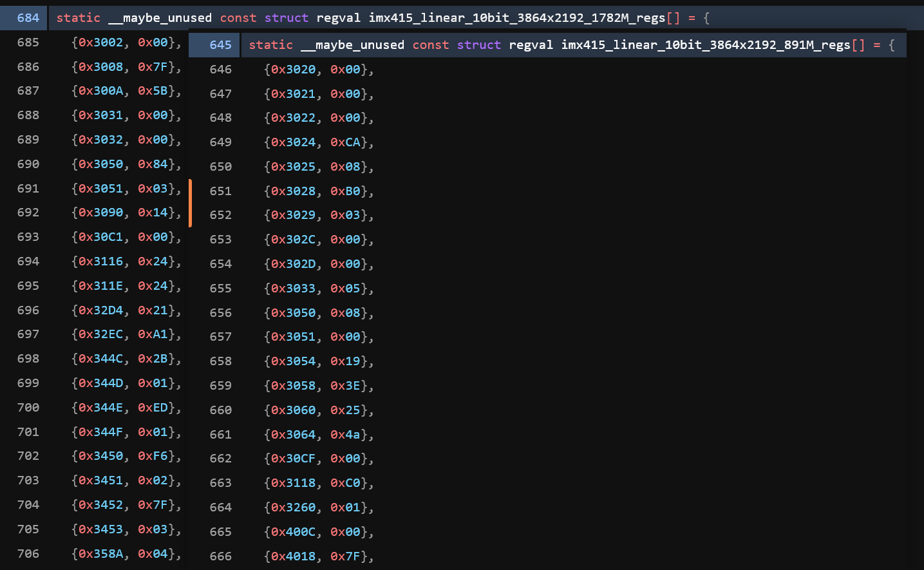Click the entry {0x3116, 0x24}
Viewport: 924px width, 570px height.
click(126, 261)
